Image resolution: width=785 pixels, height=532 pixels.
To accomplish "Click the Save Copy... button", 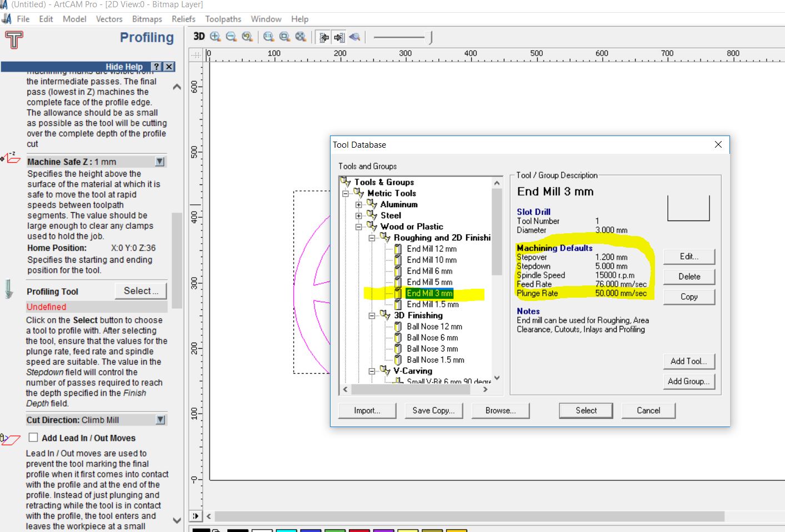I will (x=433, y=410).
